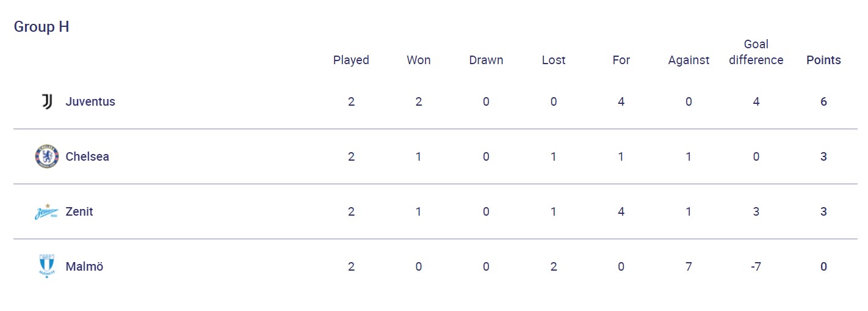Click the Group H heading
Screen dimensions: 868x311
[42, 27]
